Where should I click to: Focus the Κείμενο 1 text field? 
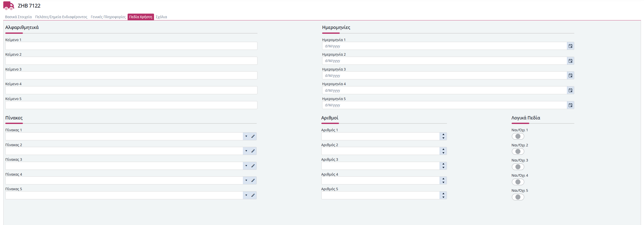pyautogui.click(x=131, y=46)
